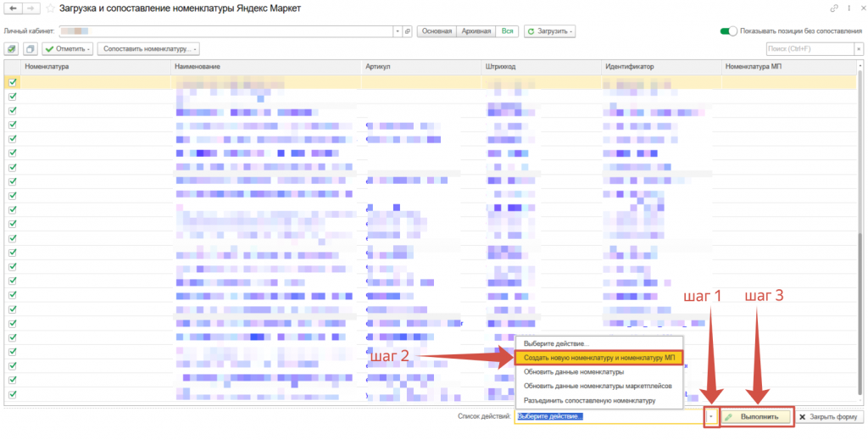Viewport: 868px width, 440px height.
Task: Open Личный кабинет record with open icon
Action: pyautogui.click(x=408, y=31)
